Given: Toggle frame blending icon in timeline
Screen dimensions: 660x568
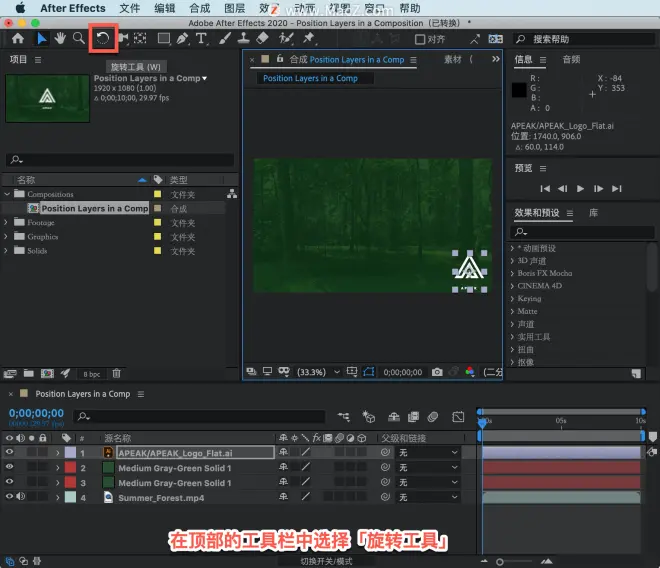Looking at the screenshot, I should point(413,417).
